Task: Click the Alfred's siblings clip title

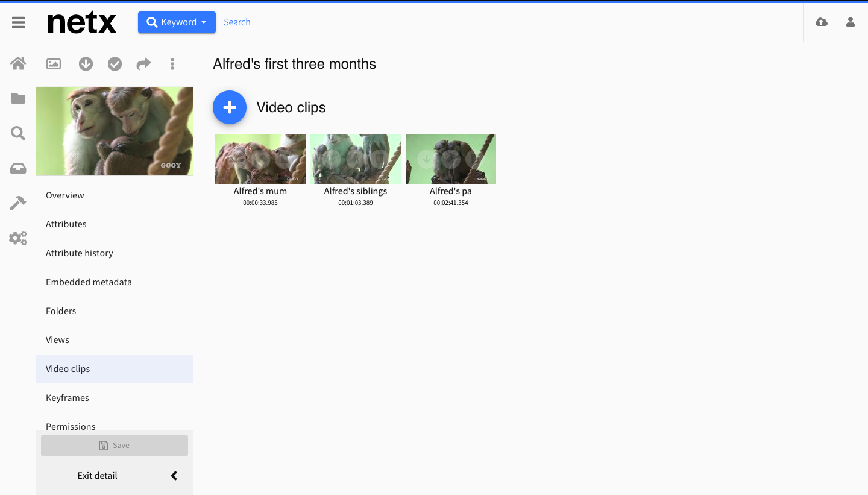Action: click(x=356, y=191)
